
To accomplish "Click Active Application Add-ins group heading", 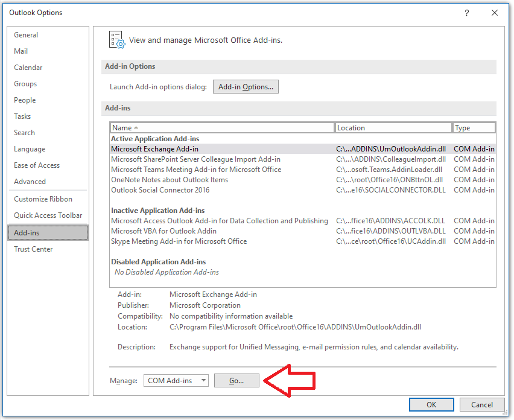I will point(155,139).
